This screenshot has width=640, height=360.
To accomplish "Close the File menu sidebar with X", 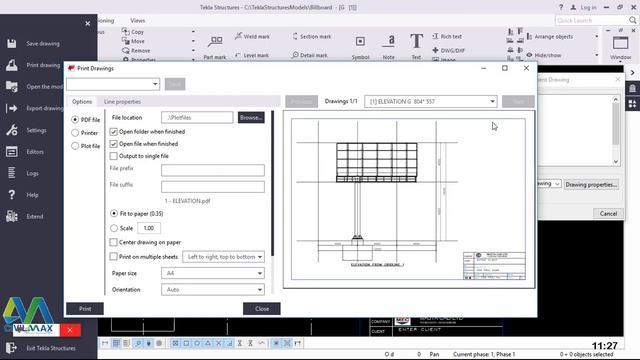I will coord(87,24).
